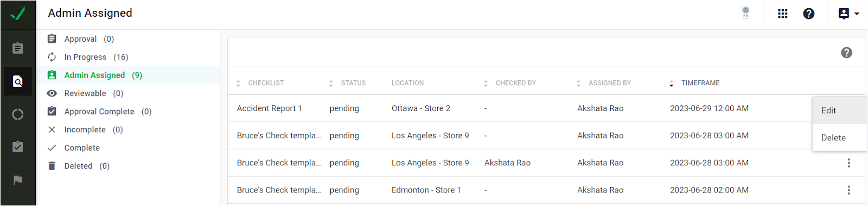Select the search document sidebar icon
This screenshot has height=206, width=868.
pos(18,81)
